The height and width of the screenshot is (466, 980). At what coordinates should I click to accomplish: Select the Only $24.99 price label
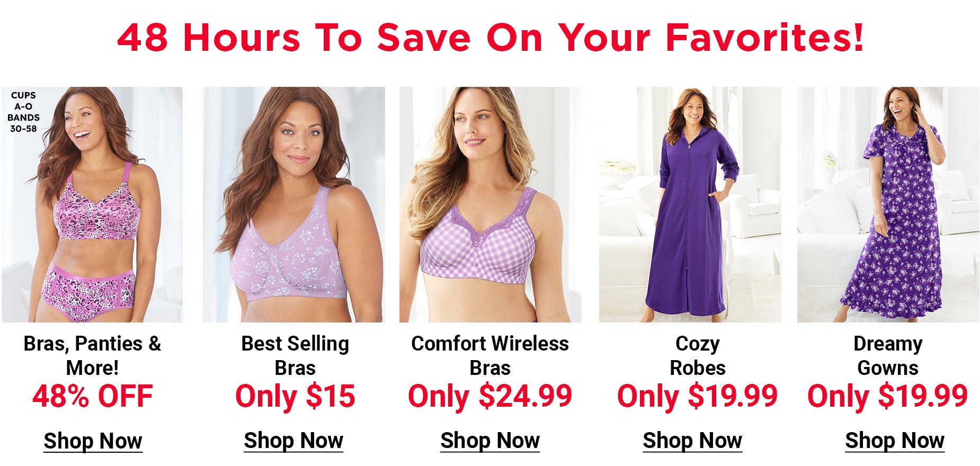(x=490, y=396)
